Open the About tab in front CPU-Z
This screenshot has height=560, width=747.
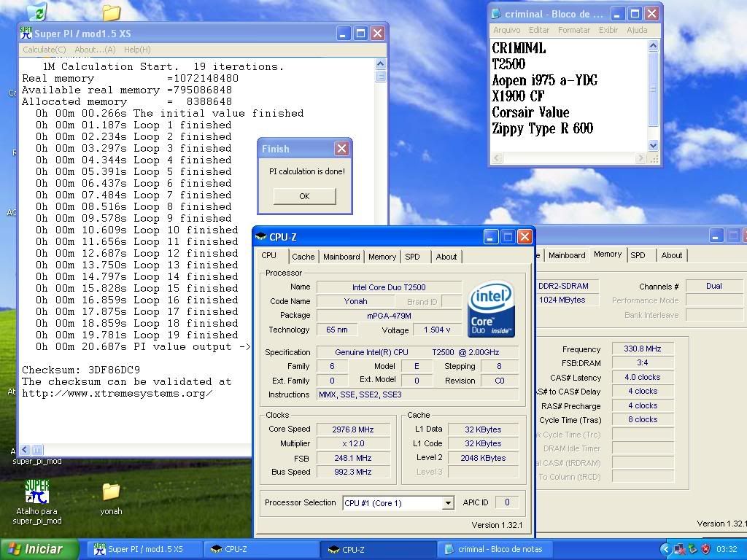[446, 257]
